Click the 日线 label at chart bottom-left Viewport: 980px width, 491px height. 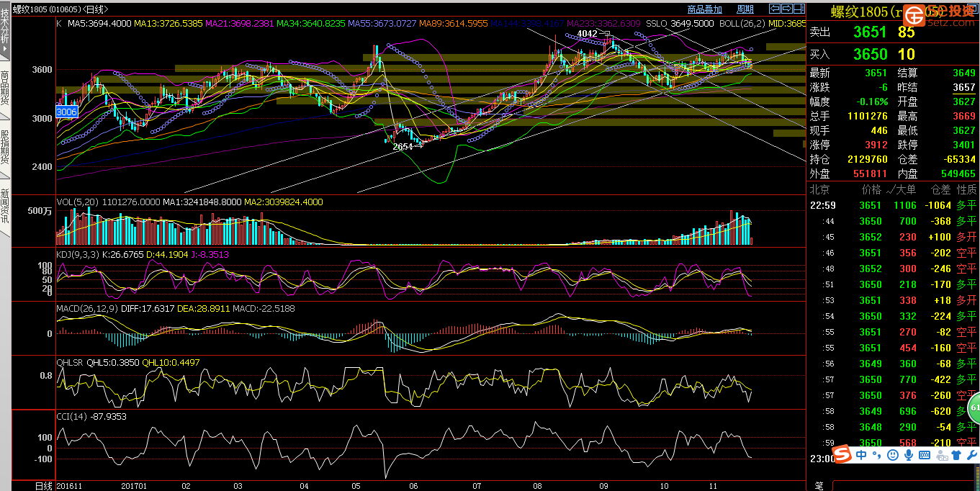pyautogui.click(x=44, y=486)
